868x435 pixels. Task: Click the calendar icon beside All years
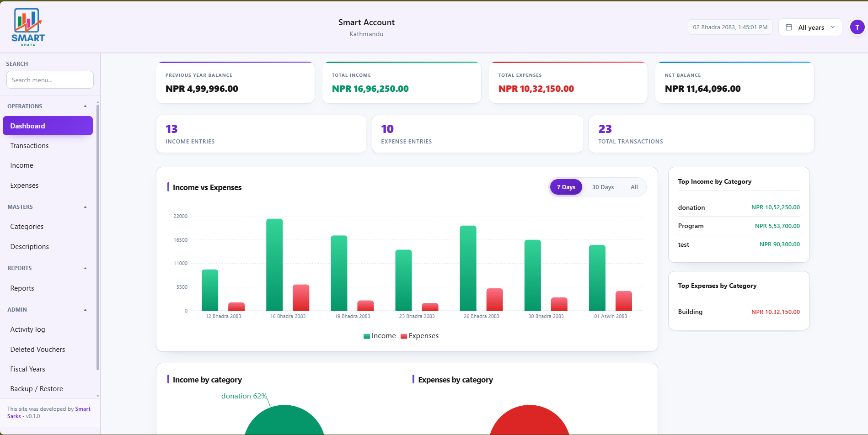[x=789, y=27]
